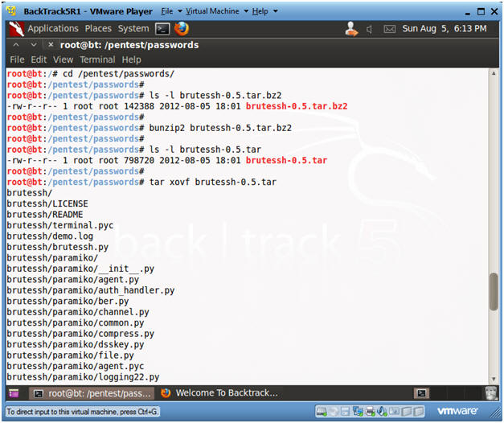Click the terminal vertical scrollbar thumb
Viewport: 504px width, 423px height.
(494, 291)
